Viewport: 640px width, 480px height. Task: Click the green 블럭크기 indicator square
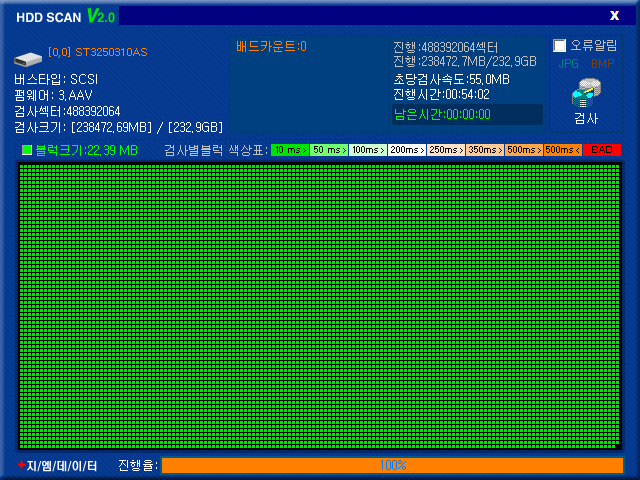[27, 150]
